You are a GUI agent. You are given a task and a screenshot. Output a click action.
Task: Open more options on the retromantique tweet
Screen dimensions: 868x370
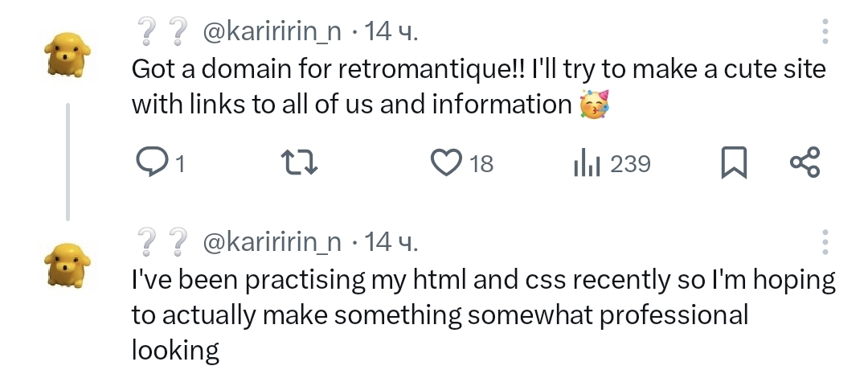tap(825, 31)
